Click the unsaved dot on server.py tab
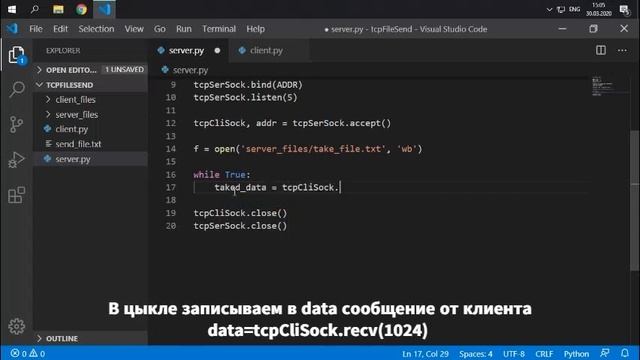 click(217, 51)
